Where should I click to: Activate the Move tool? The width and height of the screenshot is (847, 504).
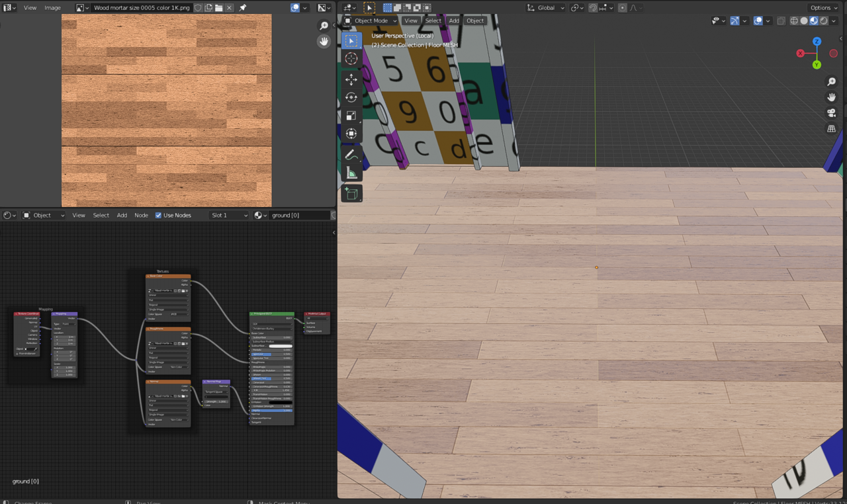point(351,79)
